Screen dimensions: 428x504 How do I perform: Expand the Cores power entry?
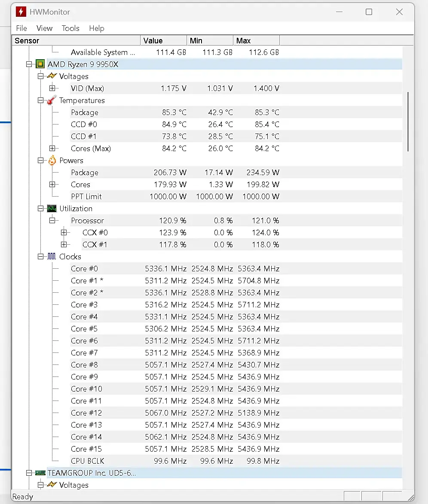(53, 185)
